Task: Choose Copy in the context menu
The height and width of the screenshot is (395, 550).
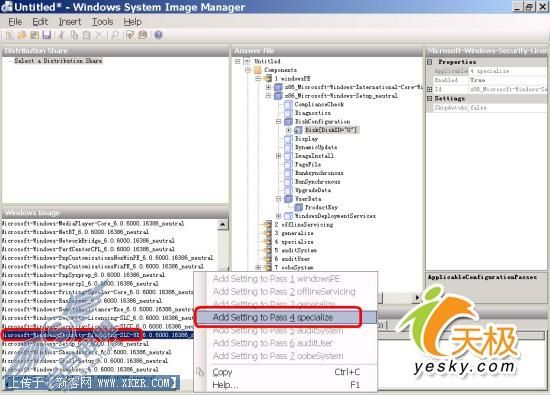Action: [x=286, y=372]
